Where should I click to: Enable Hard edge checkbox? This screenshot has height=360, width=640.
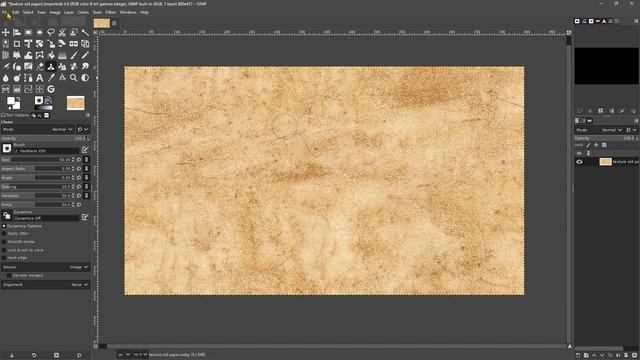click(x=4, y=258)
